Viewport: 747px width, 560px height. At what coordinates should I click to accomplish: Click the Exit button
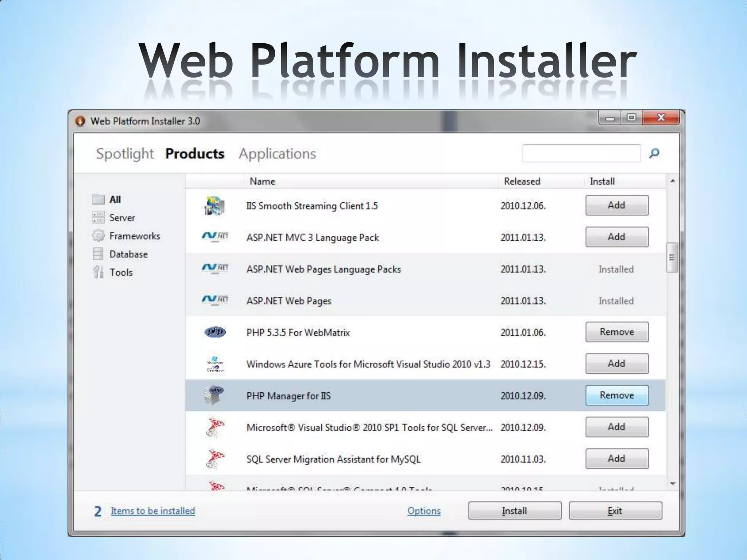click(x=615, y=510)
